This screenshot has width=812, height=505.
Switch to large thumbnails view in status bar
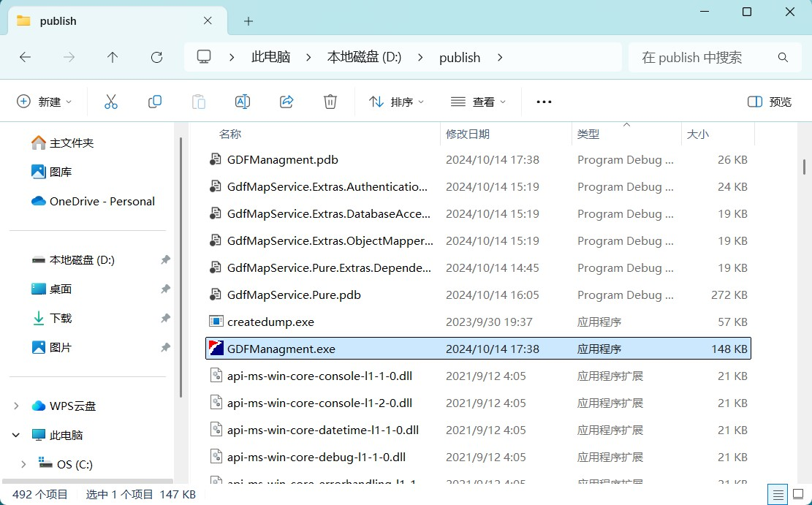point(798,494)
